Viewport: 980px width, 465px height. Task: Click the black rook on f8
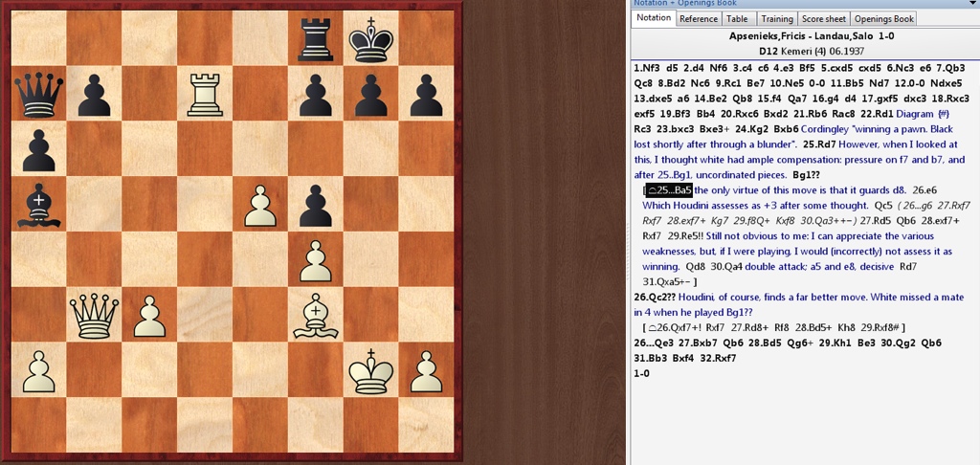click(x=315, y=39)
